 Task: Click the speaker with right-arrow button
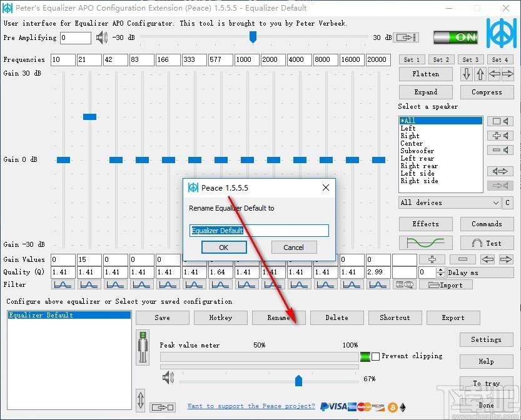pos(500,171)
